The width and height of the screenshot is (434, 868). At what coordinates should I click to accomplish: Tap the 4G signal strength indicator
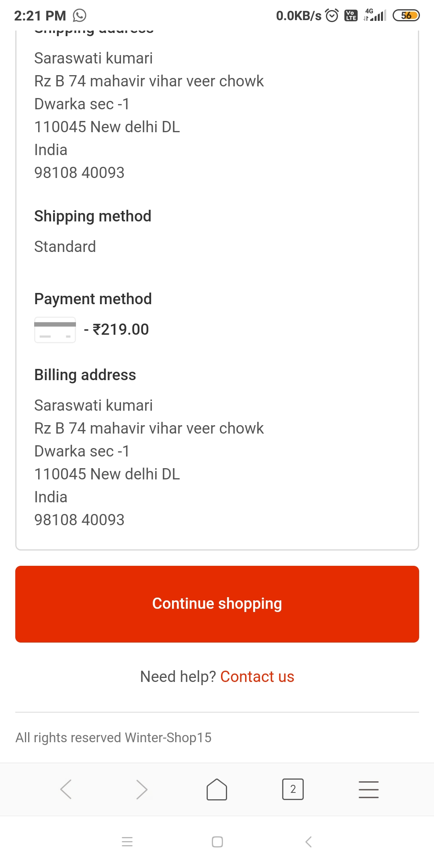[375, 16]
